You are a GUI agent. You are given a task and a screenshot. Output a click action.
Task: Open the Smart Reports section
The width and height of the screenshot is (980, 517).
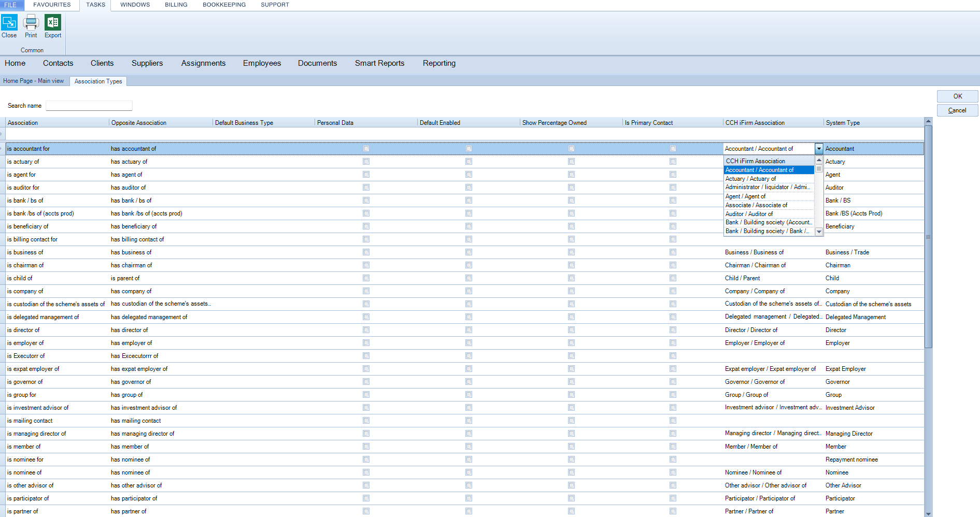[x=379, y=63]
